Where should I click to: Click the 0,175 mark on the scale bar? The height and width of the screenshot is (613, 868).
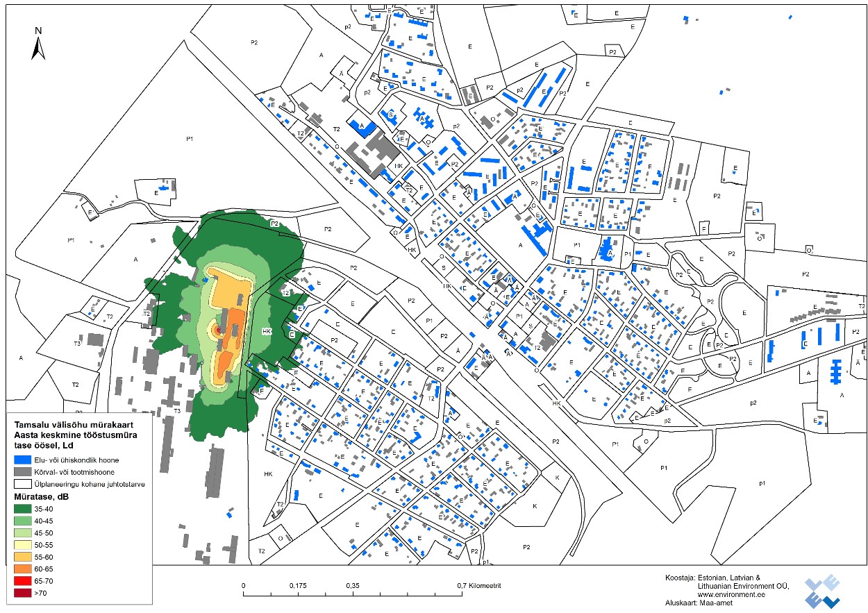coord(298,585)
